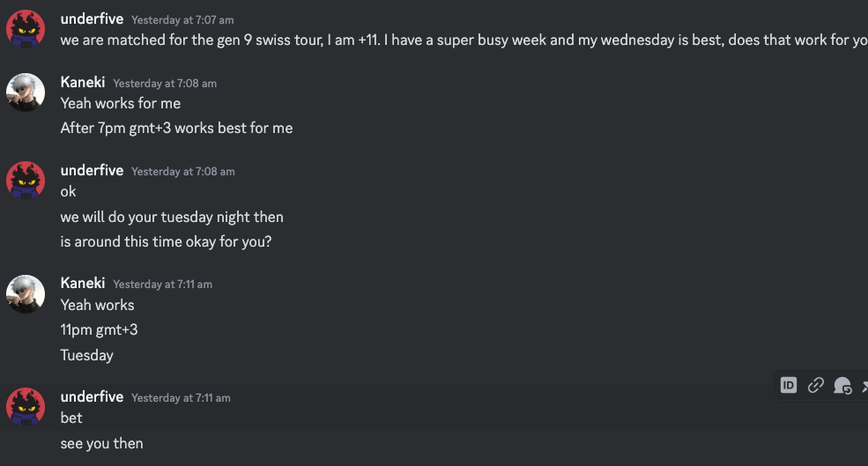Click underfive's avatar next to the 'ok' message
This screenshot has height=466, width=868.
26,181
